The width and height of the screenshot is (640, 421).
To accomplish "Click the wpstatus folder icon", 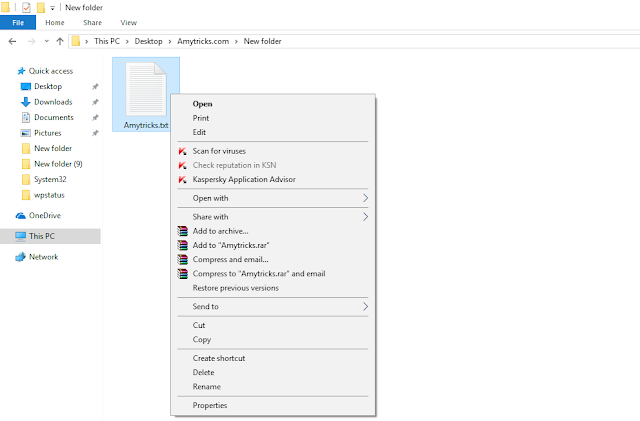I will pos(26,195).
